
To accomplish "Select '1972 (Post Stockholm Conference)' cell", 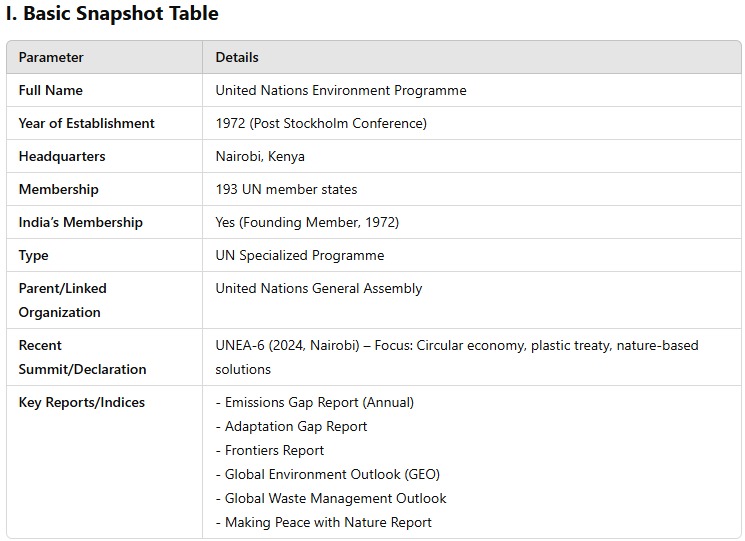I will click(321, 123).
